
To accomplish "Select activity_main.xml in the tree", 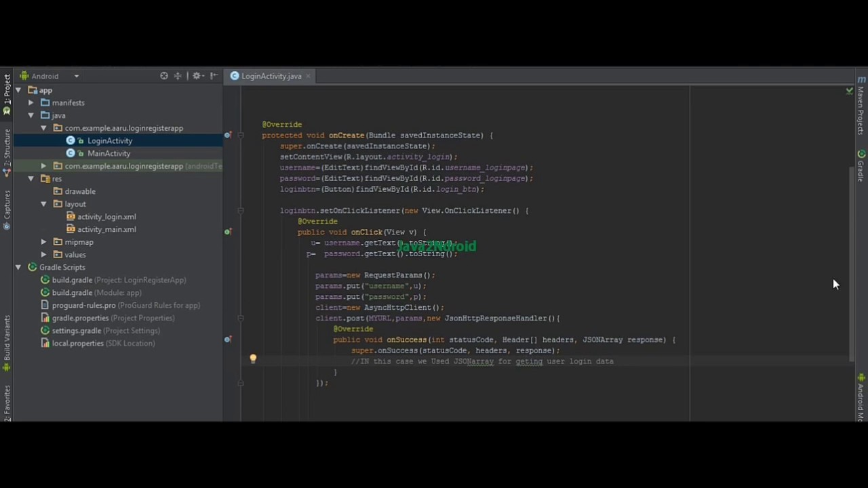I will [x=106, y=229].
